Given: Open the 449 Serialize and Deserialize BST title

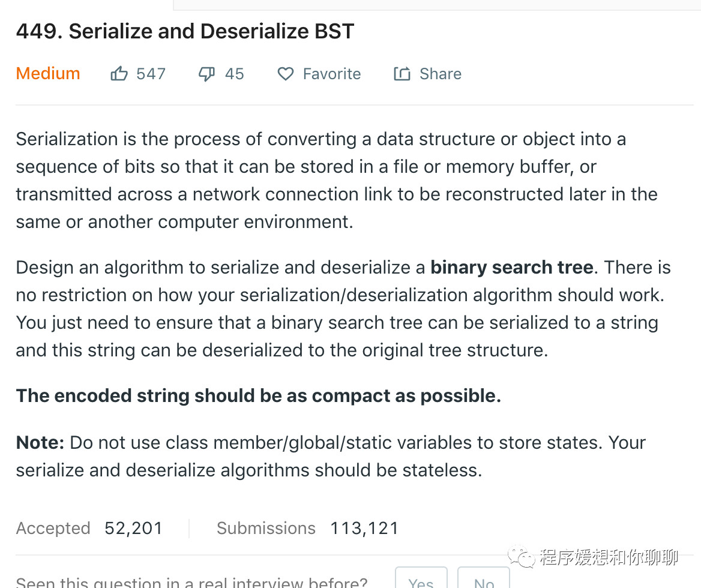Looking at the screenshot, I should [185, 31].
